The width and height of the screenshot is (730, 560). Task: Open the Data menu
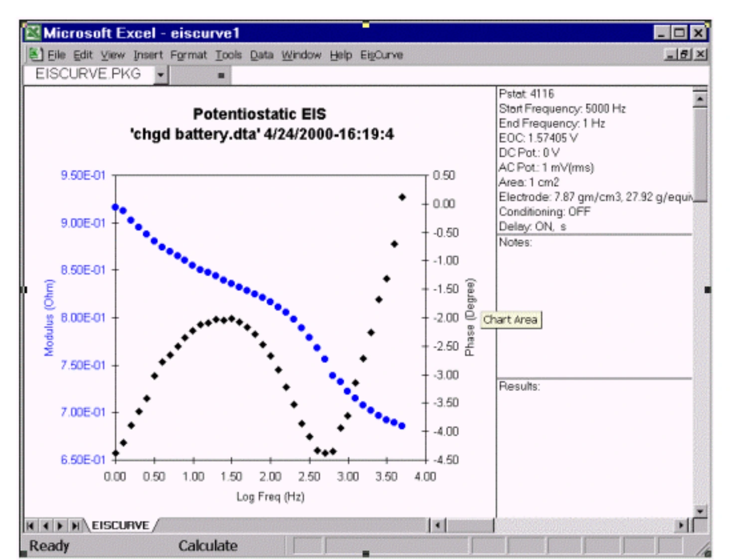point(262,55)
